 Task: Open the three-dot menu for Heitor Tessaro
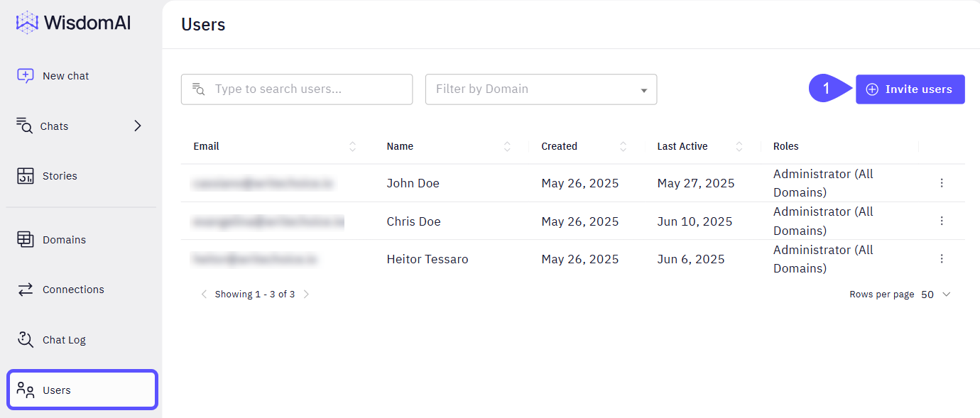click(942, 259)
